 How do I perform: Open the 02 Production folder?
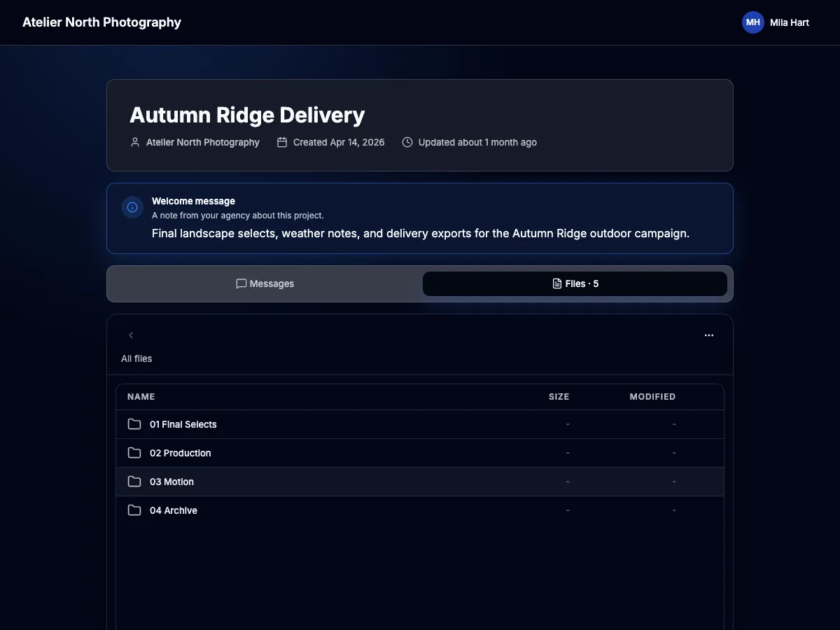[x=420, y=453]
